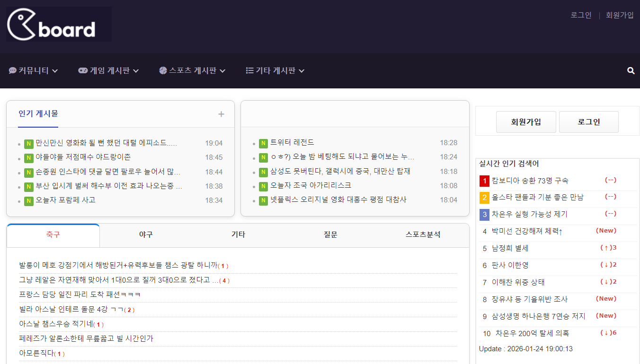Open the 기타 게시판 dropdown menu
Image resolution: width=640 pixels, height=364 pixels.
click(x=275, y=71)
